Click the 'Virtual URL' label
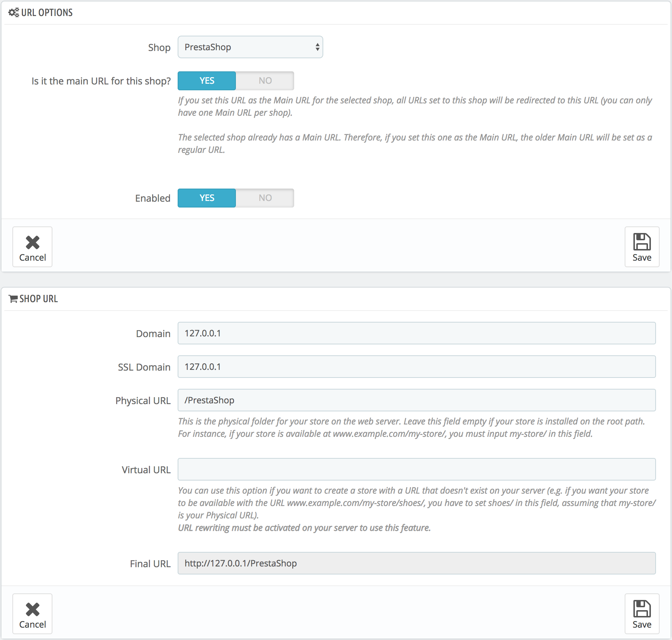Screen dimensions: 672x640 click(146, 470)
